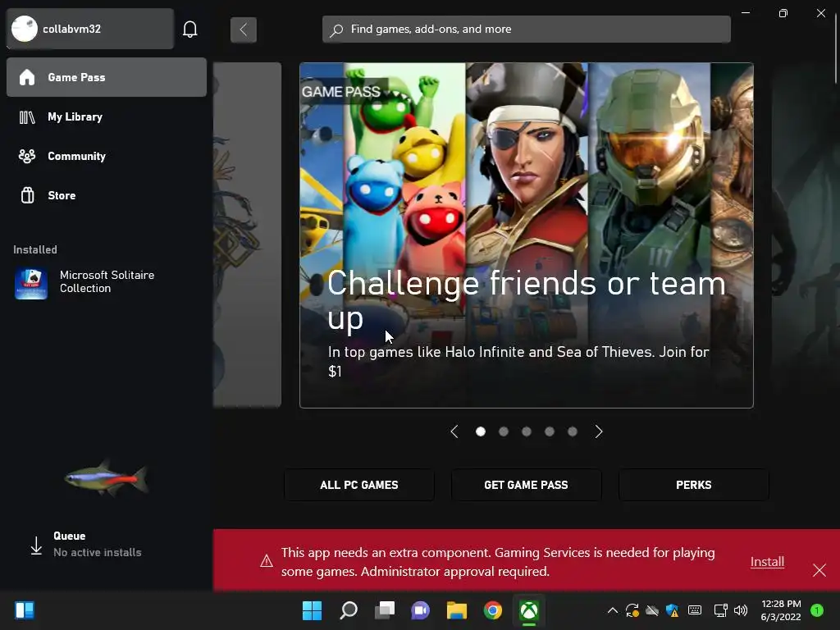Open the PERKS page
Image resolution: width=840 pixels, height=630 pixels.
(x=694, y=485)
